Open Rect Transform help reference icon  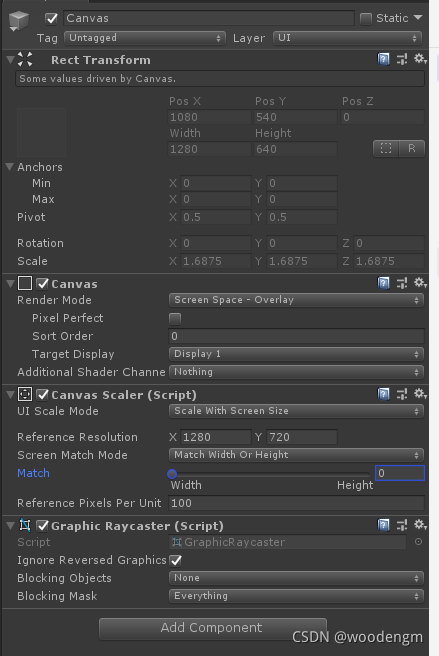tap(383, 59)
